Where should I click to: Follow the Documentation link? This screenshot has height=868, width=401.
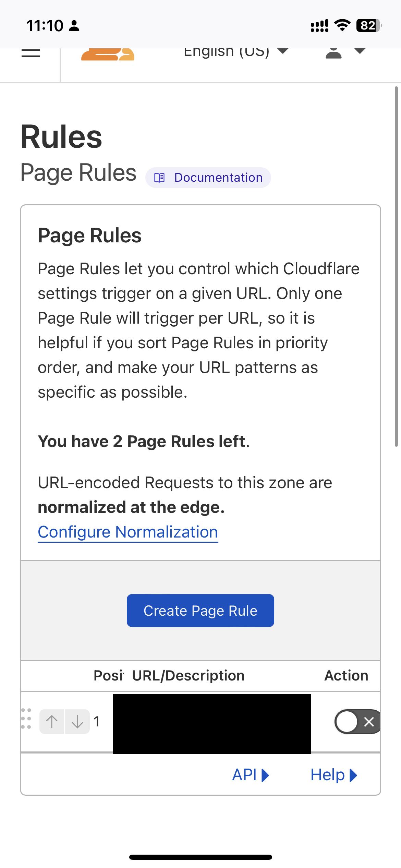click(218, 177)
